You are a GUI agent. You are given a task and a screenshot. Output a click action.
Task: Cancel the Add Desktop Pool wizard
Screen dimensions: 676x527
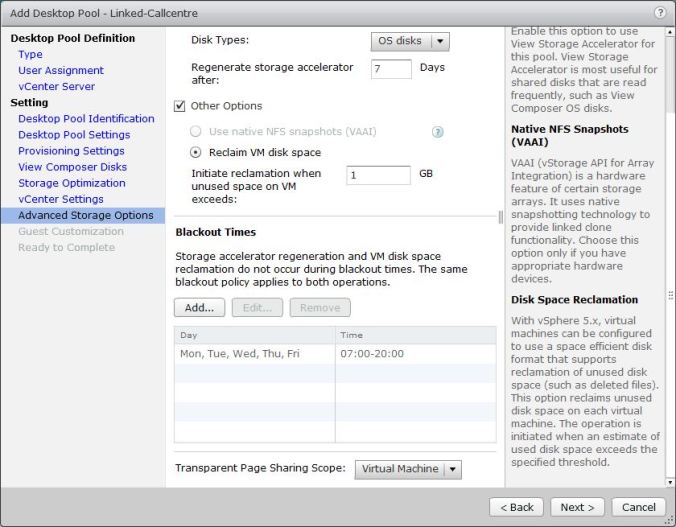point(638,507)
